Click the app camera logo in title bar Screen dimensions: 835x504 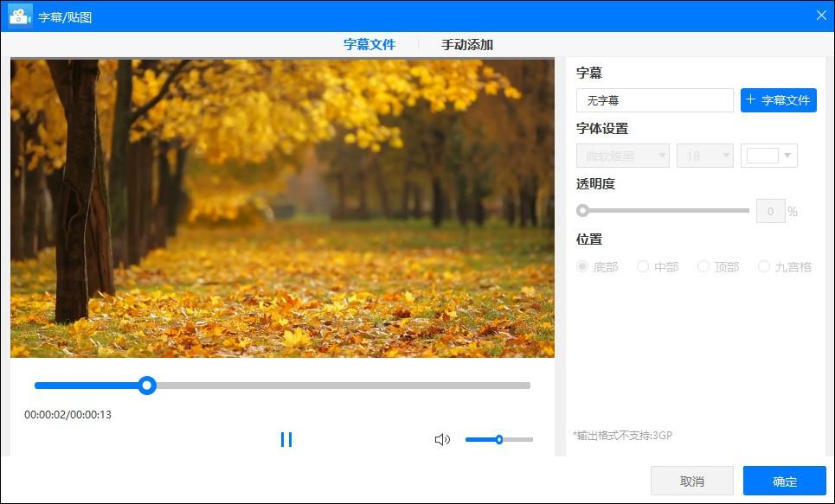(20, 16)
